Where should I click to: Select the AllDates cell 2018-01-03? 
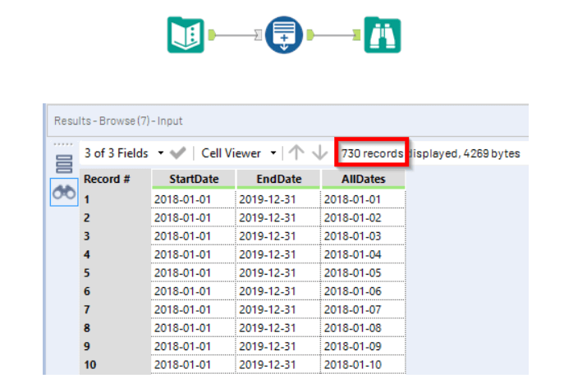[x=363, y=236]
